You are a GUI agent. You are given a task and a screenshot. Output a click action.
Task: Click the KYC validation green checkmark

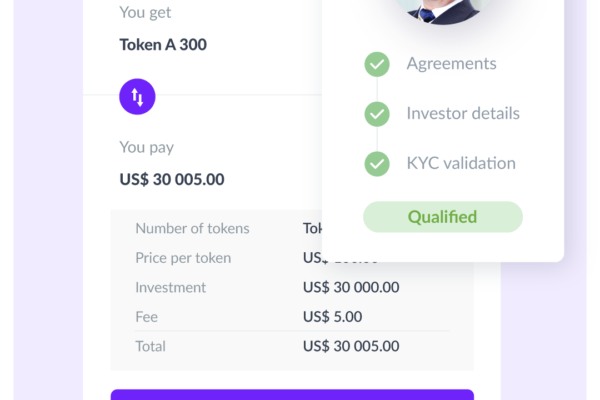pyautogui.click(x=377, y=164)
